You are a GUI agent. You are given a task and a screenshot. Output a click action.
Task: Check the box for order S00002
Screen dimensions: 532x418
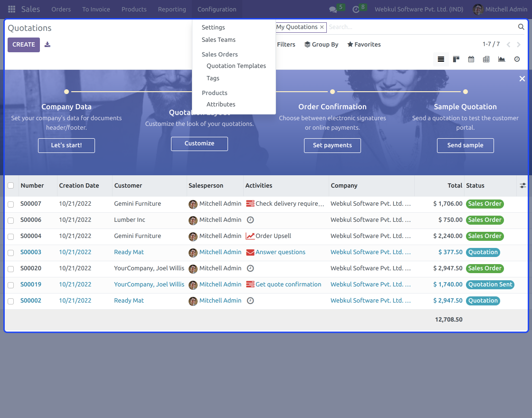tap(11, 301)
